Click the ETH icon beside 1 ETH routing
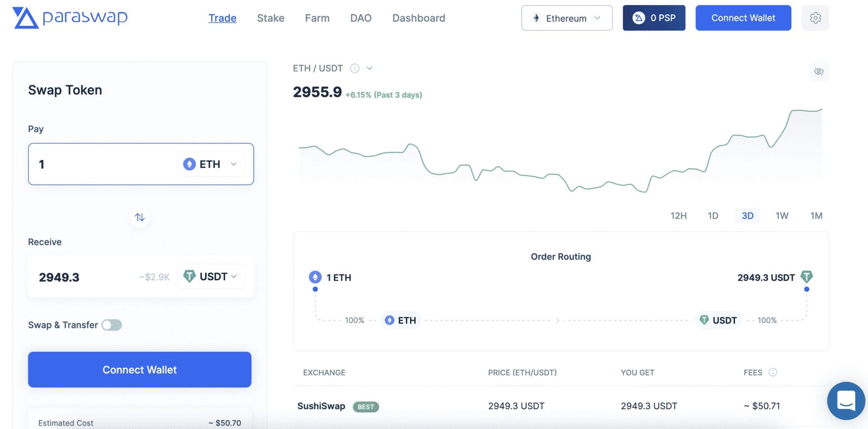Viewport: 868px width, 429px height. [x=315, y=277]
